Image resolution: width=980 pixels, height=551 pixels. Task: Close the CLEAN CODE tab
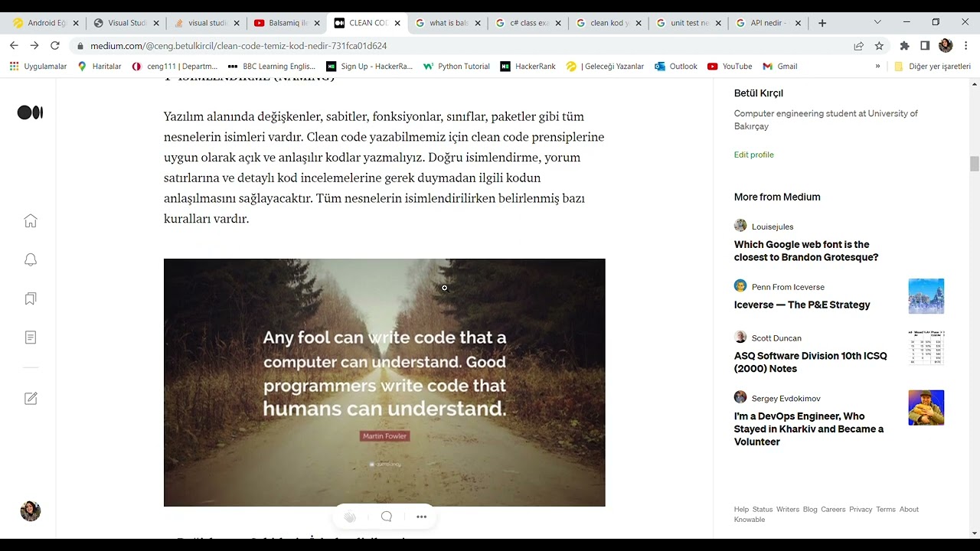click(397, 23)
